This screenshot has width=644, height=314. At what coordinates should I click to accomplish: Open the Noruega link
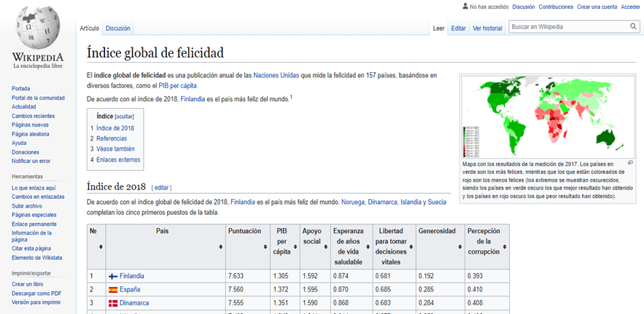pos(353,202)
